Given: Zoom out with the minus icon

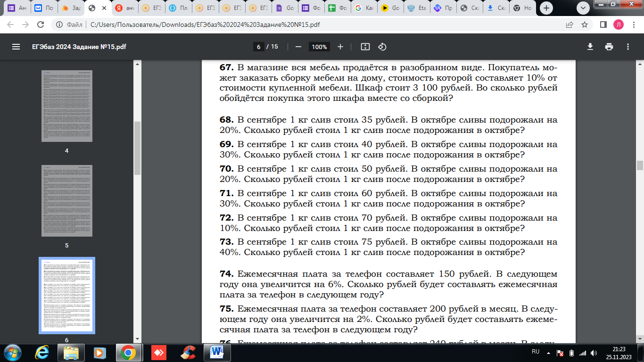Looking at the screenshot, I should tap(298, 47).
